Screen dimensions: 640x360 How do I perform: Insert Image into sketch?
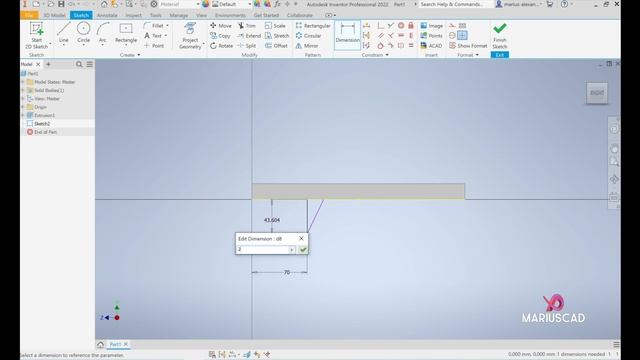pos(431,26)
